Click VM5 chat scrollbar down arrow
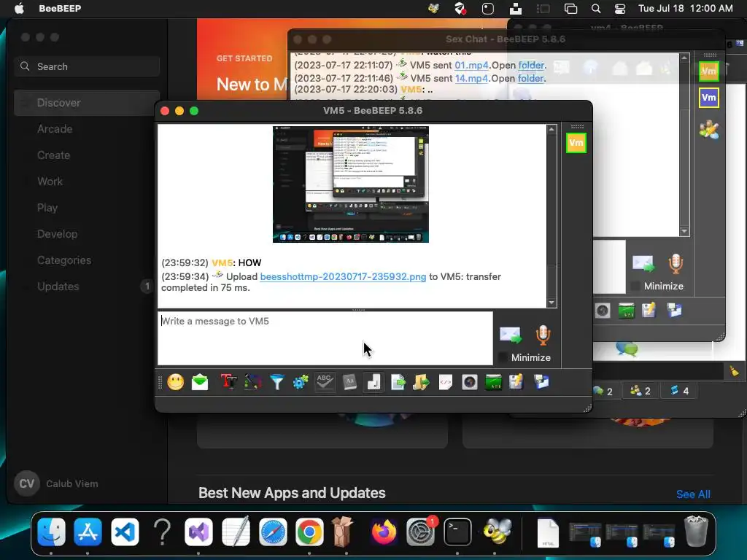This screenshot has width=747, height=560. [551, 303]
